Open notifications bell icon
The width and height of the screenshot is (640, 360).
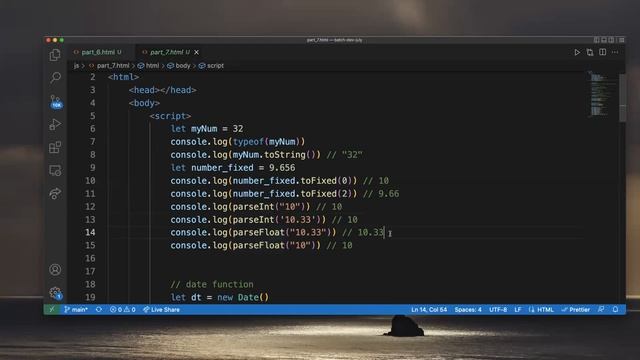(615, 309)
